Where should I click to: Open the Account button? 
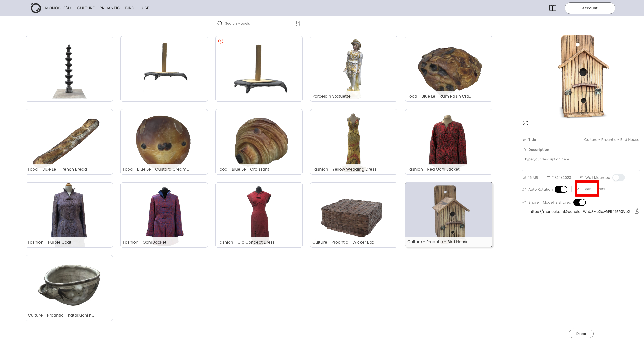tap(590, 8)
